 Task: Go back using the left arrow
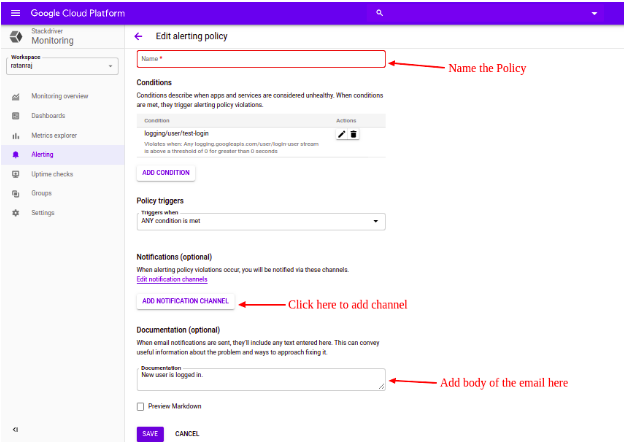click(138, 37)
